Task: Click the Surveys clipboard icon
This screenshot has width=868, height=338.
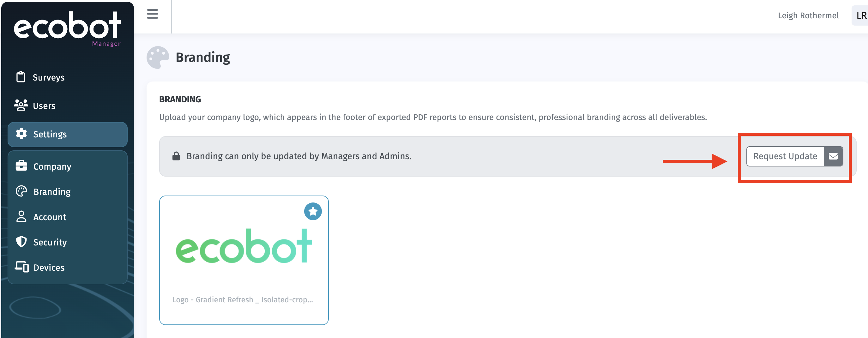Action: [21, 77]
